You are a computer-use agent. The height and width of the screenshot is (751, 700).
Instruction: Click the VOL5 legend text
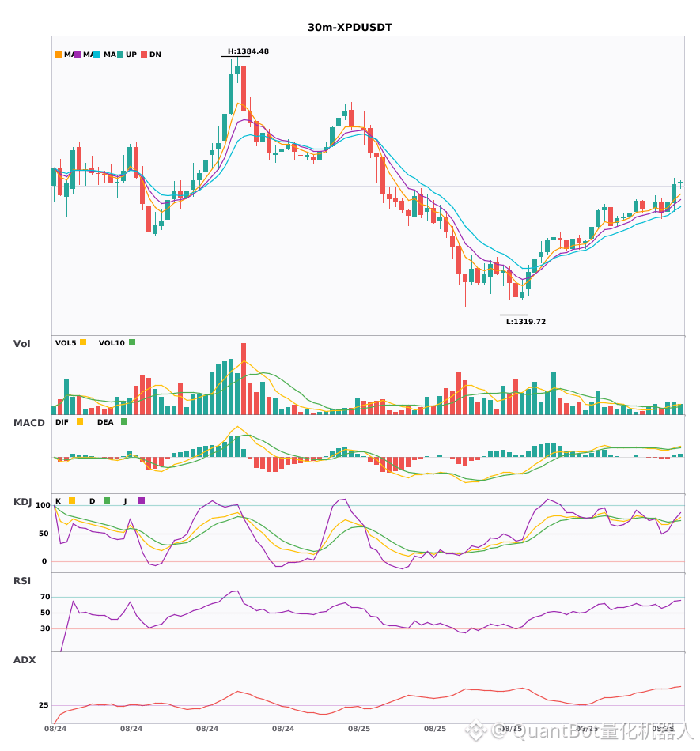[66, 343]
